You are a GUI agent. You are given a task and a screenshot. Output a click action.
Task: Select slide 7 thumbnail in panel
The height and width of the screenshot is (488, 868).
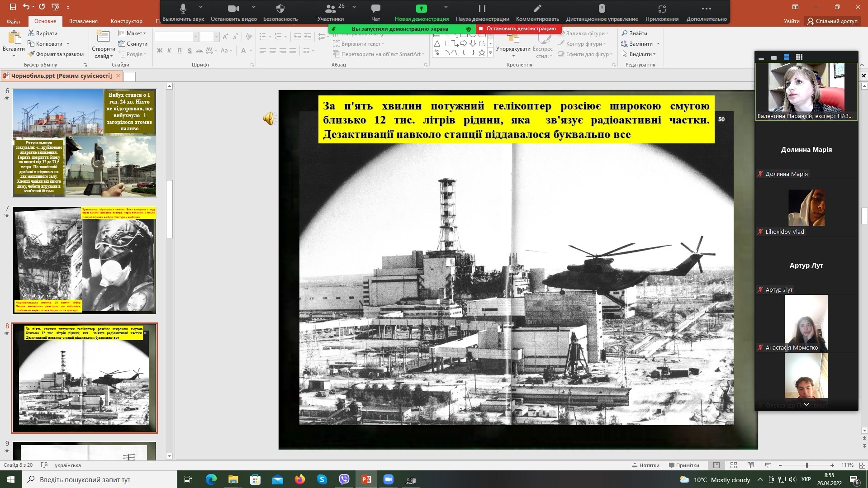(x=85, y=261)
